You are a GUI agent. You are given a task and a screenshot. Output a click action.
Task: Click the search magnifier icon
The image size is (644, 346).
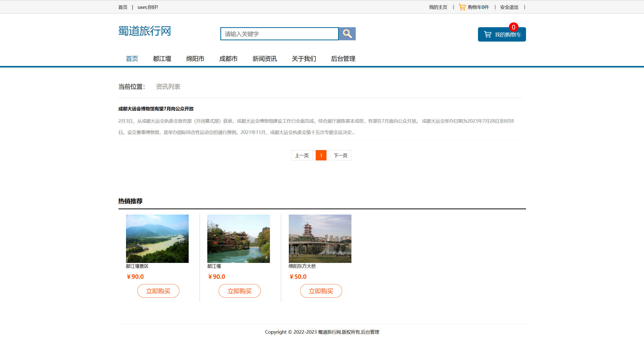click(x=347, y=33)
